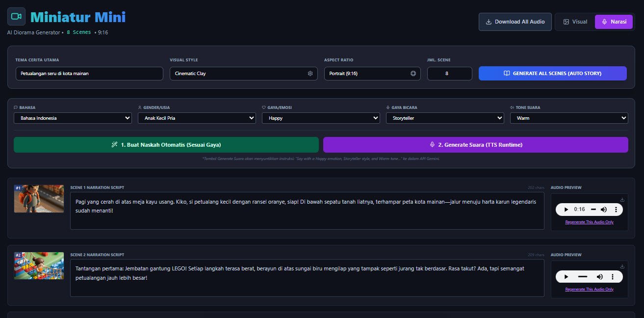The width and height of the screenshot is (644, 318).
Task: Mute the Scene 2 audio player
Action: (x=599, y=277)
